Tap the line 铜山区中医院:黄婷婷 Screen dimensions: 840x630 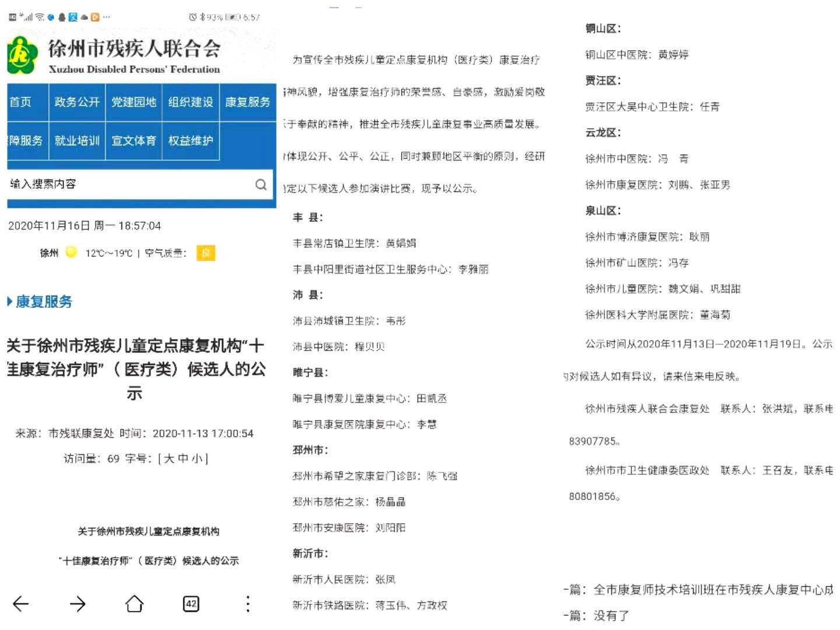pyautogui.click(x=637, y=55)
